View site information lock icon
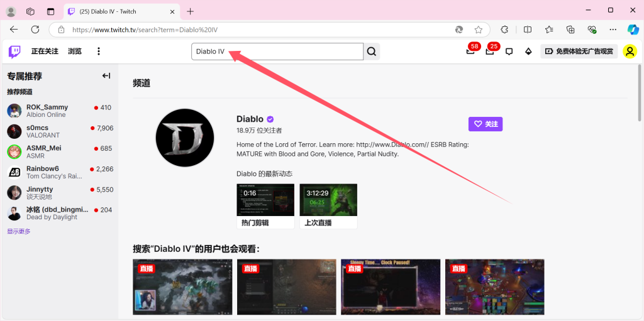This screenshot has width=644, height=321. coord(61,30)
